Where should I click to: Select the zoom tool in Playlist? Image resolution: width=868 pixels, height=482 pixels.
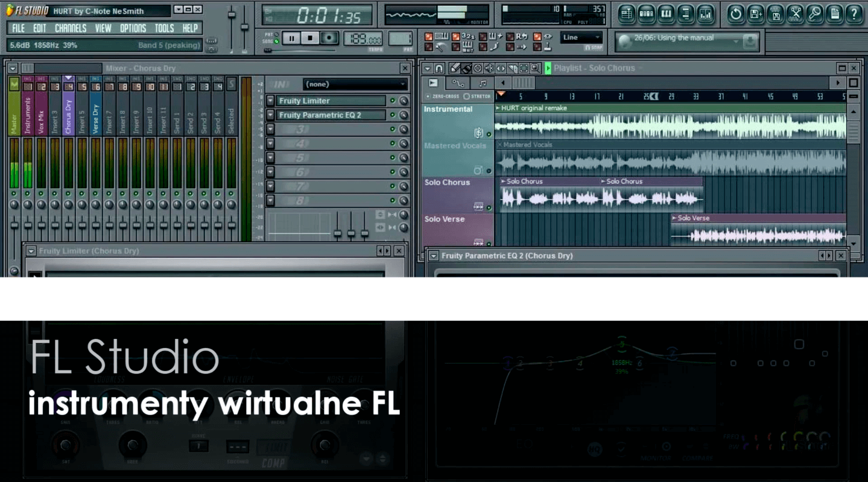click(x=535, y=68)
